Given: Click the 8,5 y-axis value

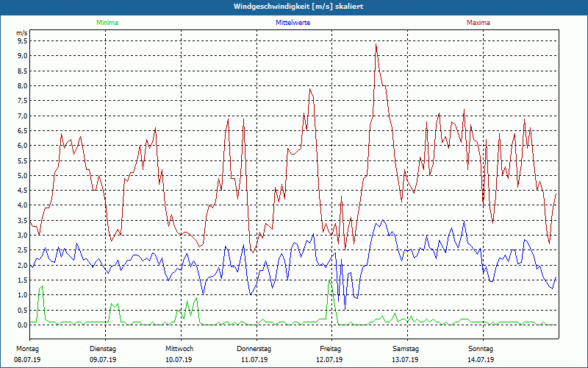Looking at the screenshot, I should 22,71.
